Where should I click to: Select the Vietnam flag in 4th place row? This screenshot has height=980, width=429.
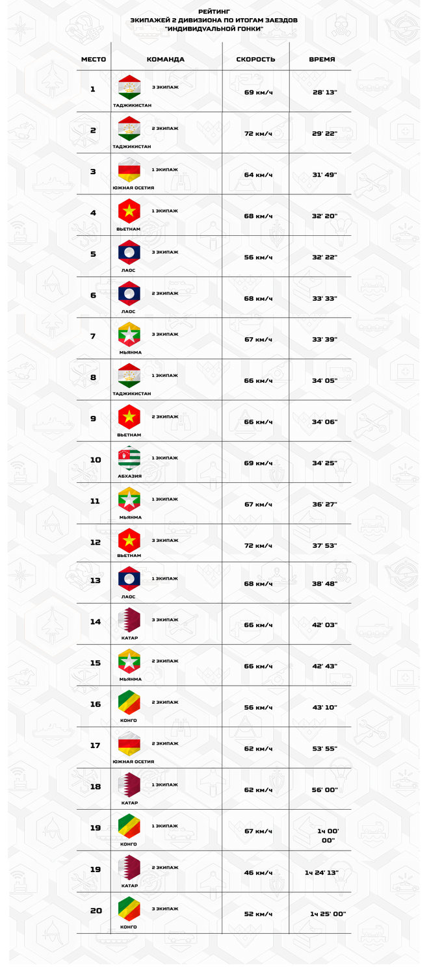click(x=129, y=212)
